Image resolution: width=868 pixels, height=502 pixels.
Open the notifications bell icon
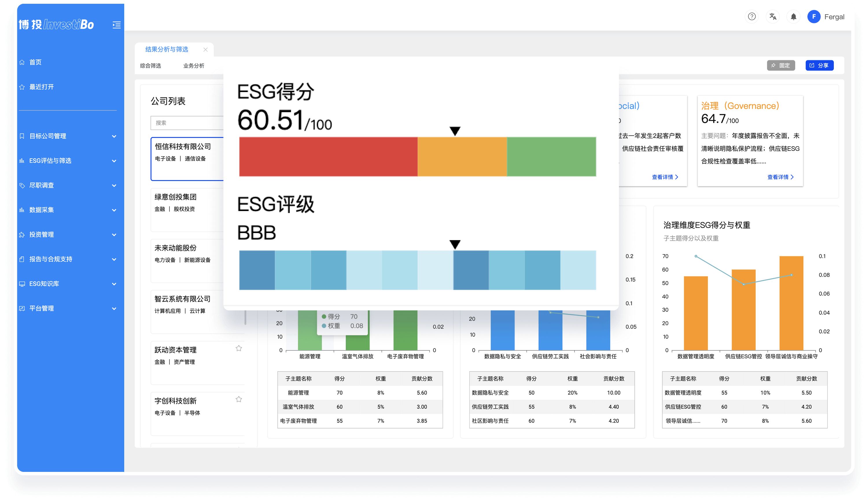click(793, 17)
